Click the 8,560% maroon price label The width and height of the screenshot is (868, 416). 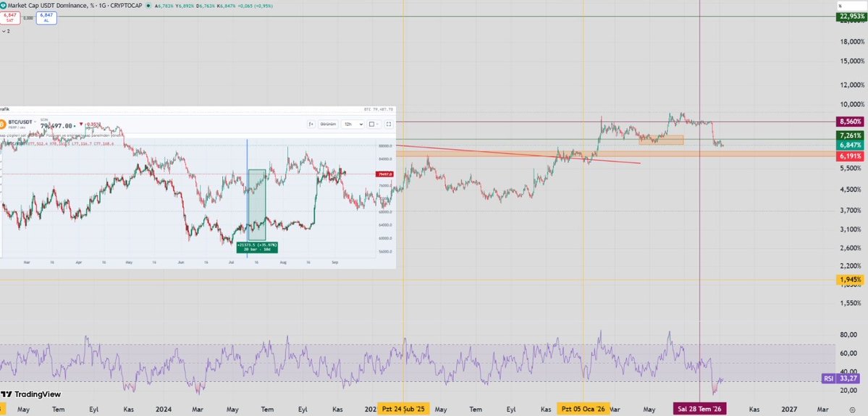click(851, 121)
